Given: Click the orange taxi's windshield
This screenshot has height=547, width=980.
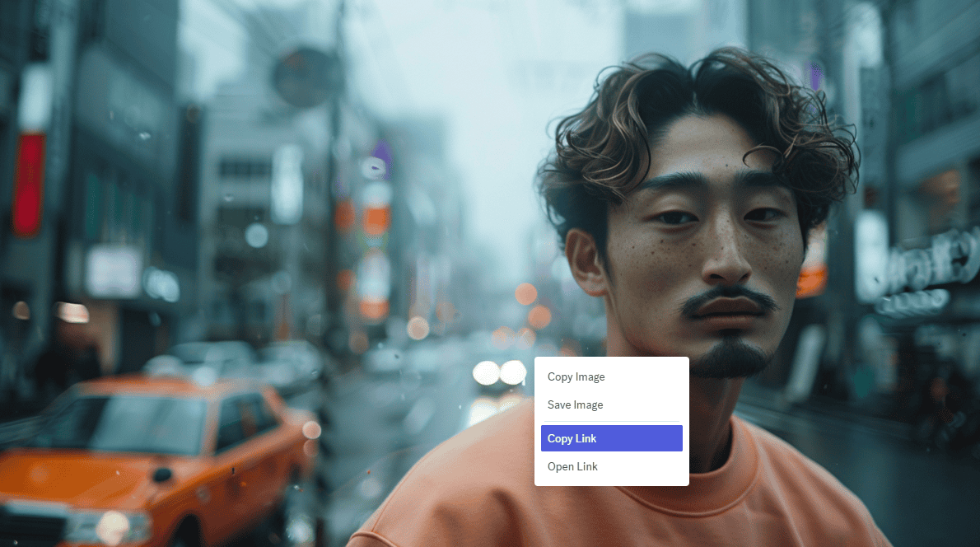Looking at the screenshot, I should pyautogui.click(x=124, y=424).
